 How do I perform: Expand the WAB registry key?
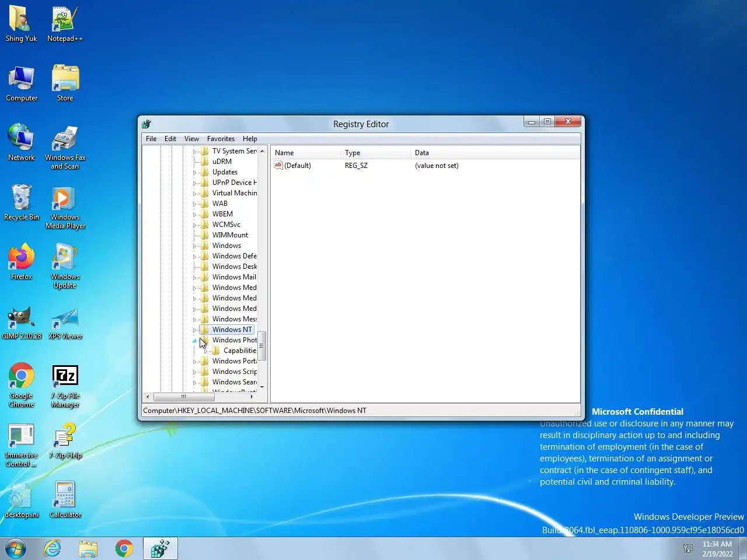tap(194, 204)
